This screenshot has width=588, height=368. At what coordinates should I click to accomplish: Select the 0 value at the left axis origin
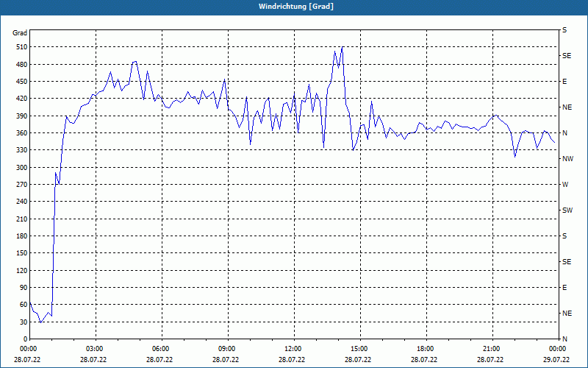25,339
